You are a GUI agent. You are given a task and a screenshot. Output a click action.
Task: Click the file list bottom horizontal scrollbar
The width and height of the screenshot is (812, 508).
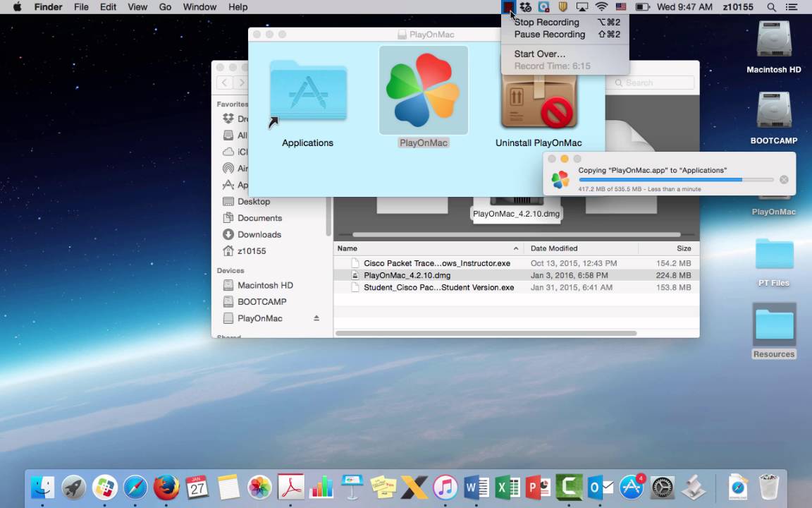(486, 333)
